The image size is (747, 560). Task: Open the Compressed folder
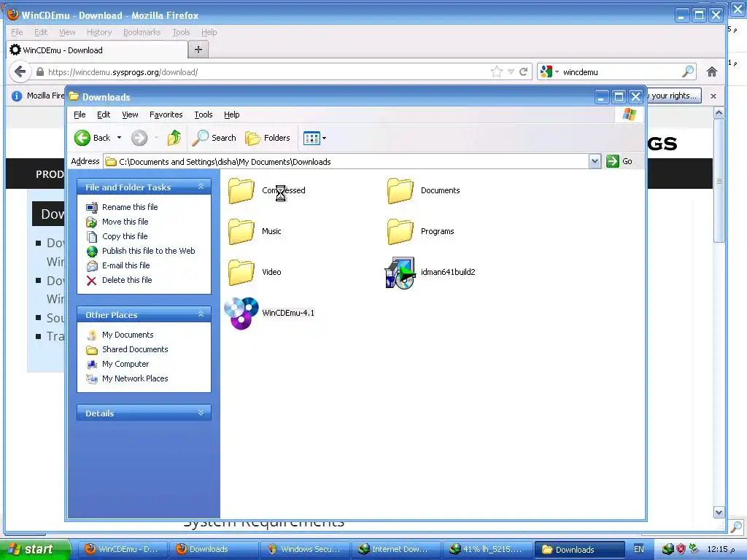point(242,190)
